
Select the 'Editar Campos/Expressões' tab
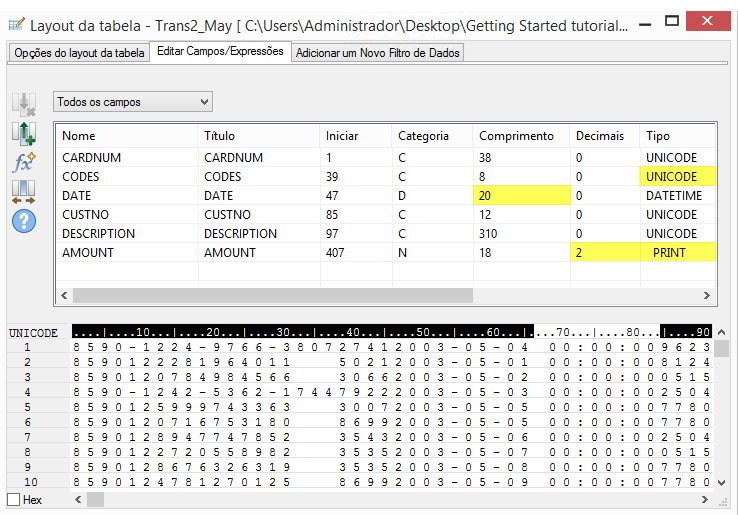[x=220, y=51]
